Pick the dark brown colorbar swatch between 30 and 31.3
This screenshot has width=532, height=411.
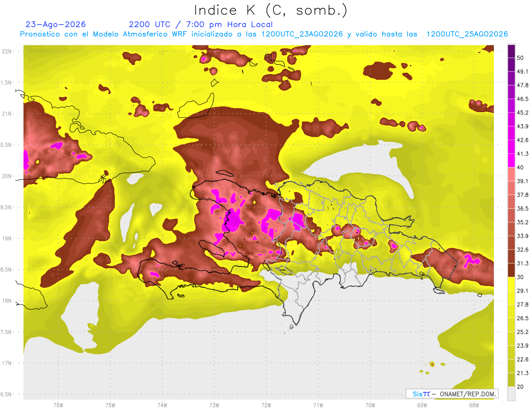[x=511, y=270]
